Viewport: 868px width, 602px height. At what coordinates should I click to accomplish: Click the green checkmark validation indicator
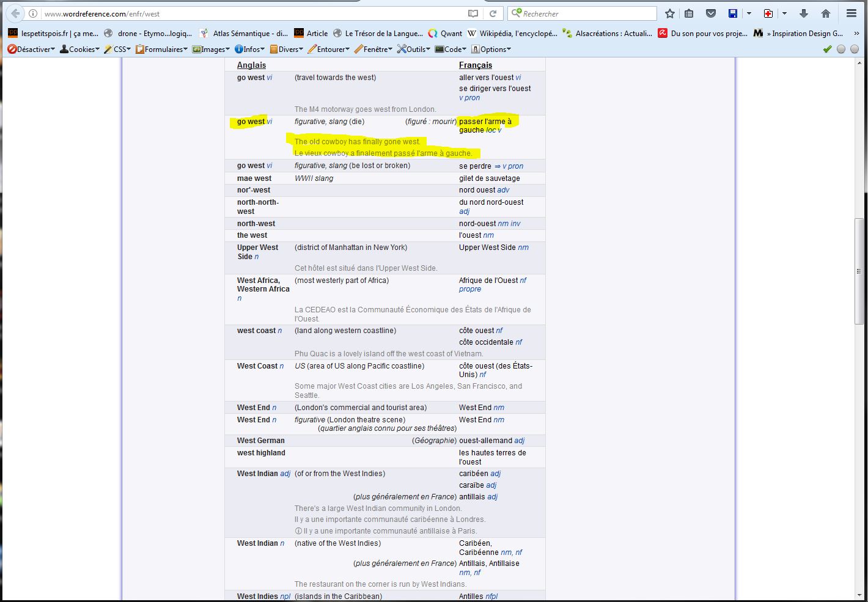click(827, 50)
